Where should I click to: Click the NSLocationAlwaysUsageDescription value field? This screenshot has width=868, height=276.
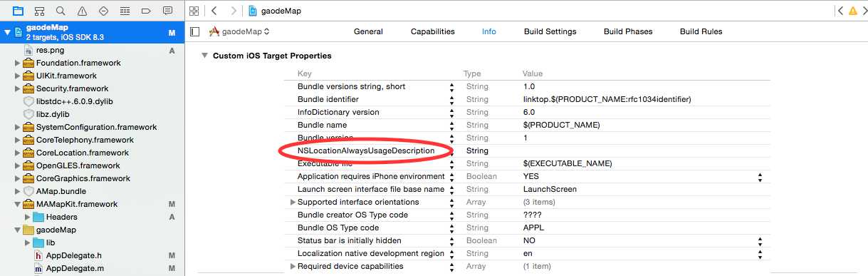(x=642, y=150)
